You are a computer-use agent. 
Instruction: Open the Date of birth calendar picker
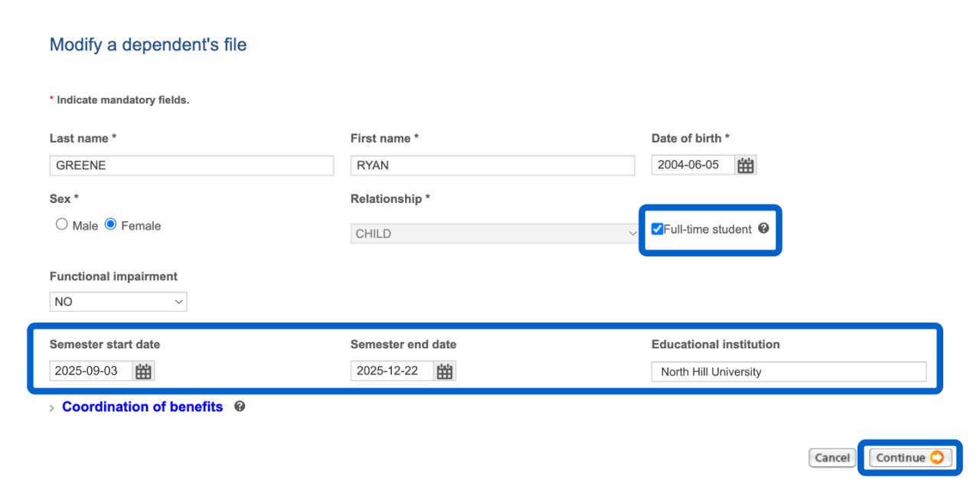point(745,165)
